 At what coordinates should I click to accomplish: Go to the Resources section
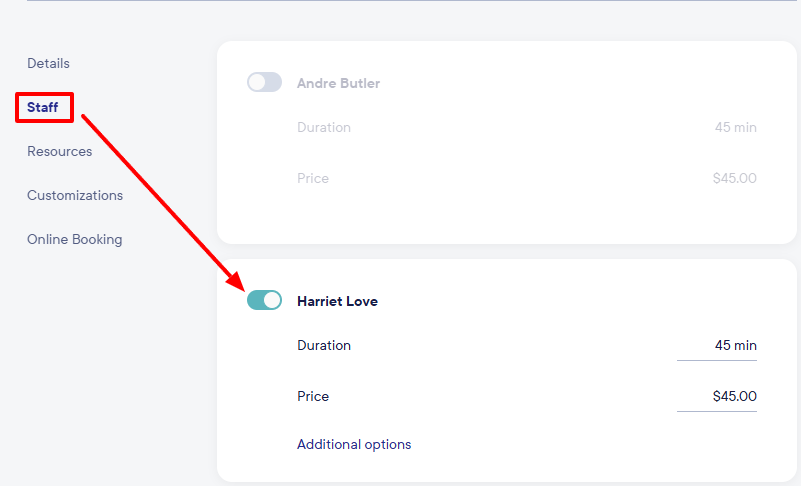click(x=59, y=151)
